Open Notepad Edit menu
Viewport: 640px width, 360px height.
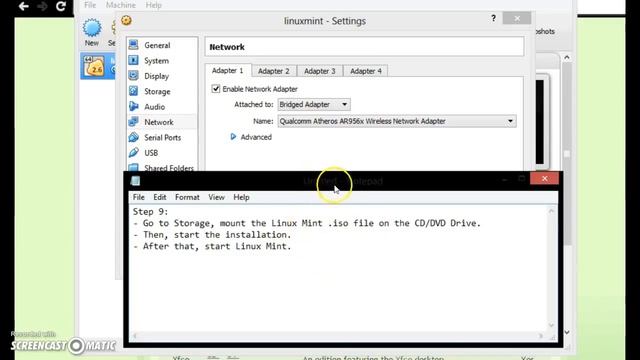tap(160, 197)
